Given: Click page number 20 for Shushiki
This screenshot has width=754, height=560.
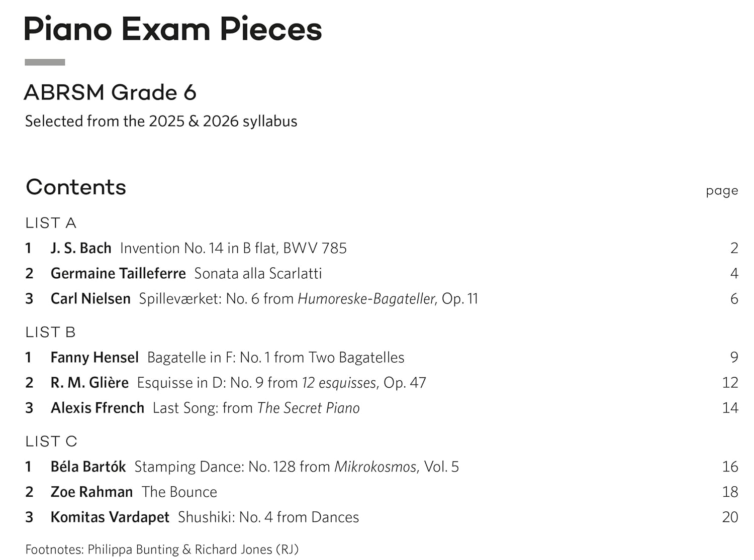Looking at the screenshot, I should coord(730,517).
